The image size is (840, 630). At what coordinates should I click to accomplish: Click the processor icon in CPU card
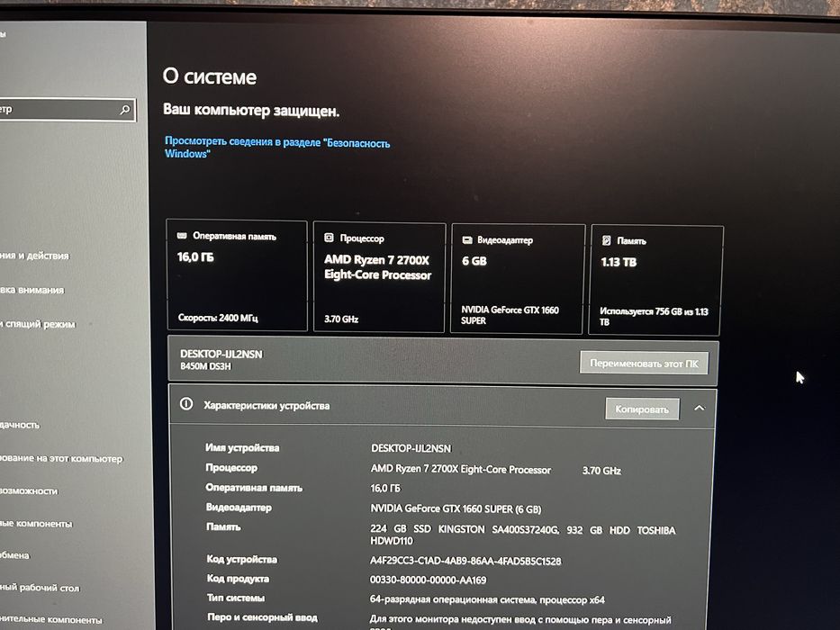point(329,238)
